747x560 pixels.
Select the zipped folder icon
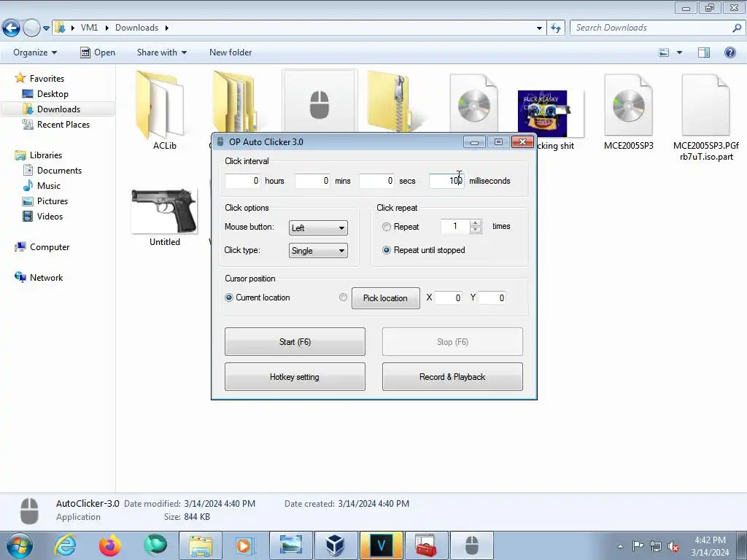coord(394,101)
